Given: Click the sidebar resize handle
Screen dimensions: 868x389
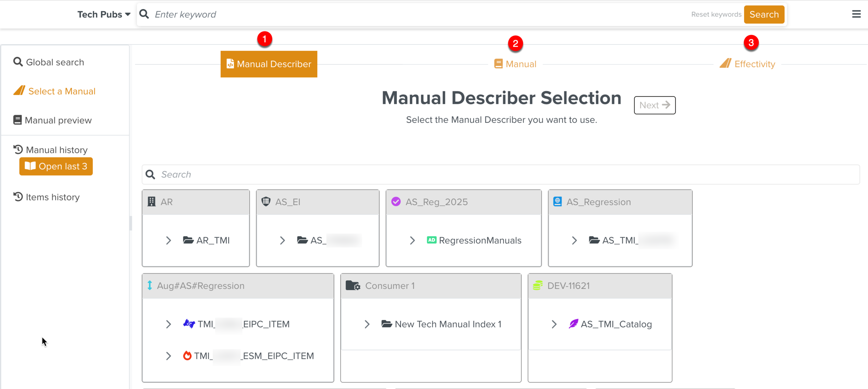Looking at the screenshot, I should point(131,223).
